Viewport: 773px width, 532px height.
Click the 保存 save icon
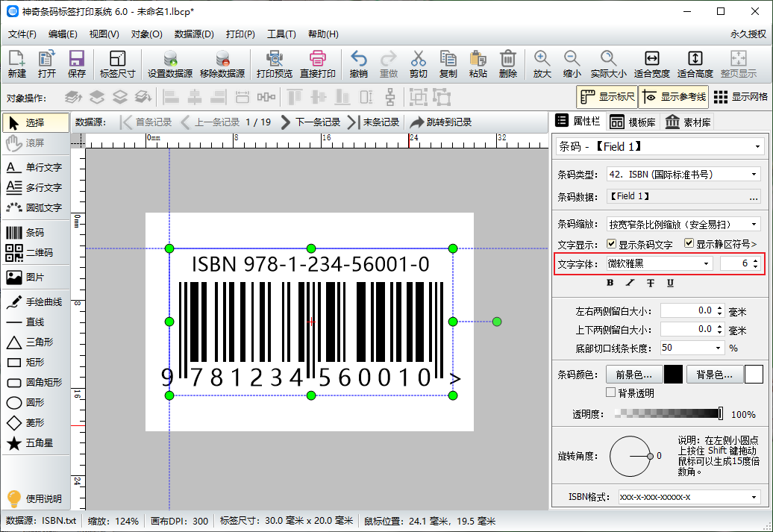click(x=76, y=64)
